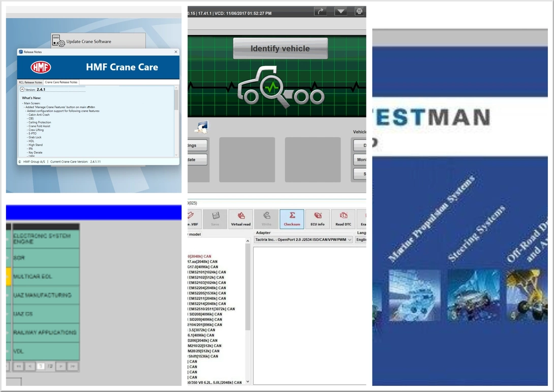Click the crane software update gear icon
554x392 pixels.
point(58,41)
